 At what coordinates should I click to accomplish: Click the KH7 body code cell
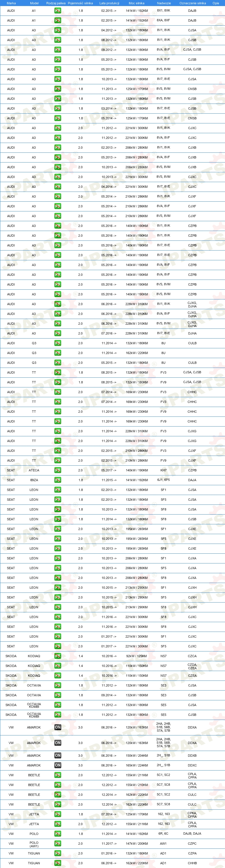[x=163, y=470]
